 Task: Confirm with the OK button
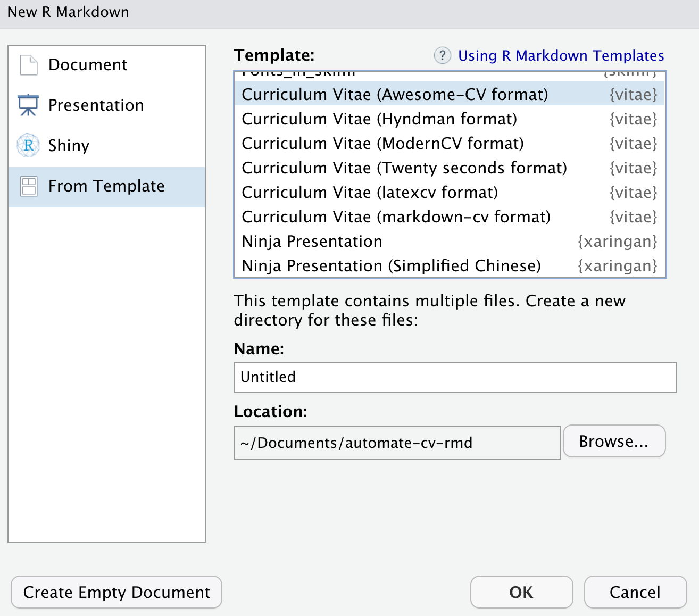[x=521, y=592]
